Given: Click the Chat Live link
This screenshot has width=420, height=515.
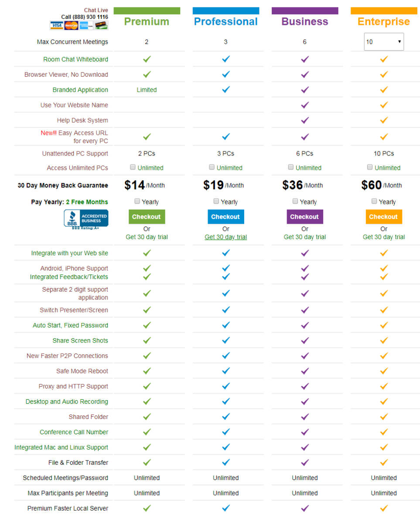Looking at the screenshot, I should tap(96, 10).
